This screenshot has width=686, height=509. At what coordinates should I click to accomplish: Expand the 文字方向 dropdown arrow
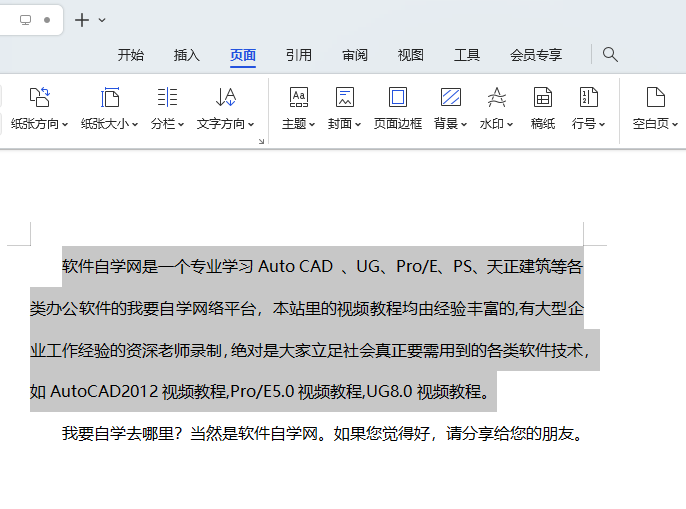[251, 124]
